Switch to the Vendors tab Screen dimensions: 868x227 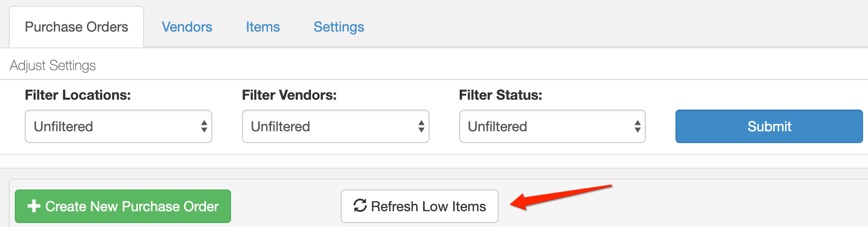click(x=187, y=27)
